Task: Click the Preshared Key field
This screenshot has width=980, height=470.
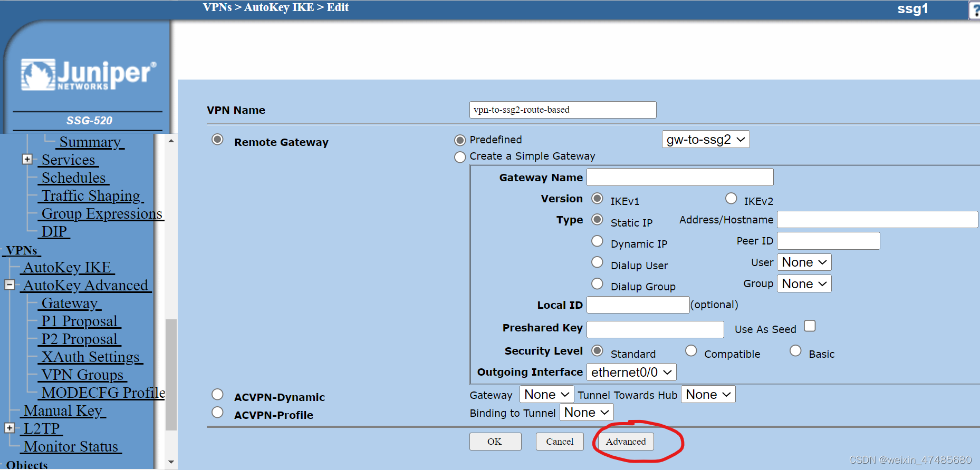Action: (655, 329)
